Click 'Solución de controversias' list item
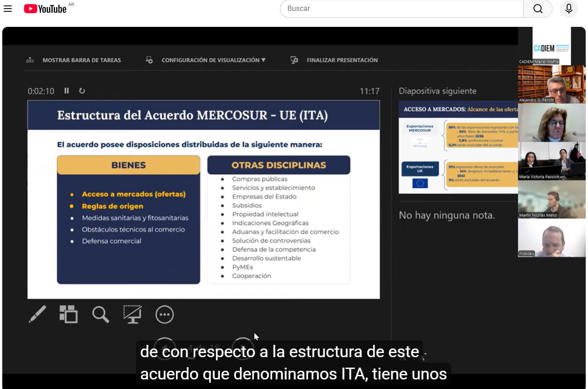The image size is (588, 389). 271,241
